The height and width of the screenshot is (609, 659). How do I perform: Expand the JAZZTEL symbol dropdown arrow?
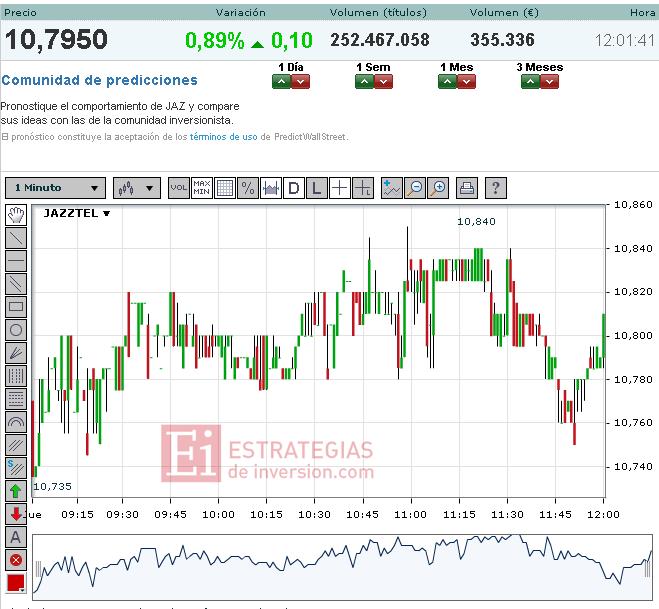coord(107,214)
